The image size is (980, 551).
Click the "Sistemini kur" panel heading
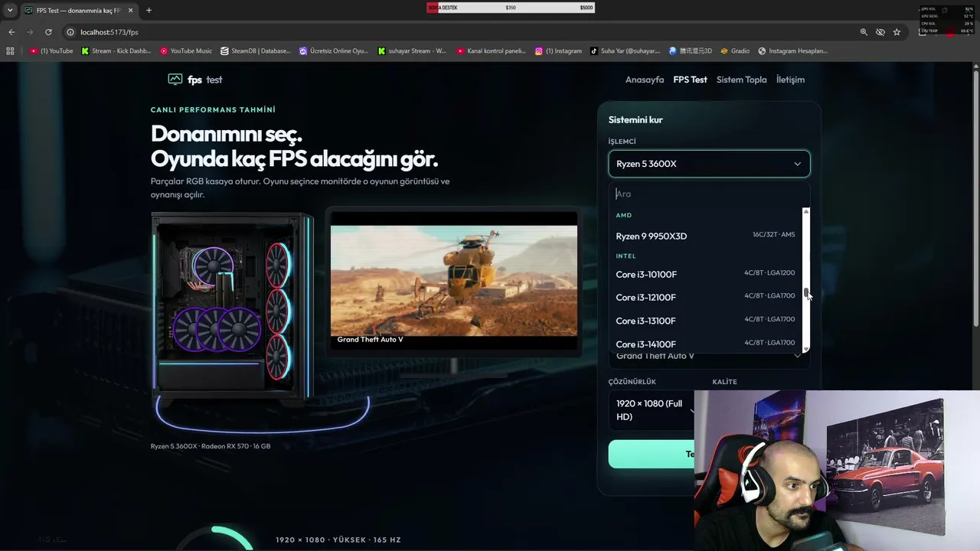tap(635, 120)
